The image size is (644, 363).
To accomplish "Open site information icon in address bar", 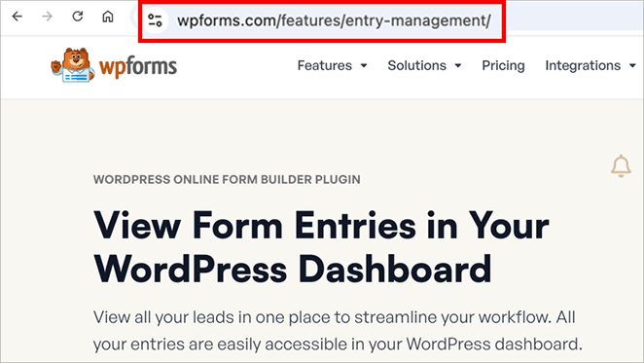I will point(156,20).
